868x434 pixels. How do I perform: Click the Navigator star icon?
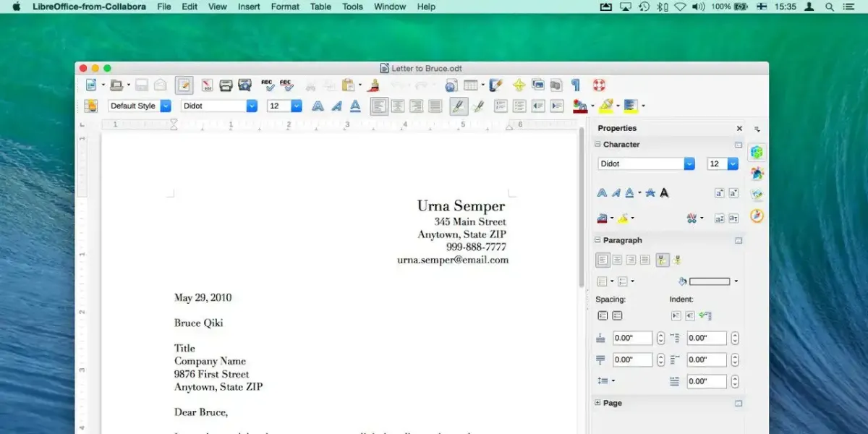click(x=519, y=85)
